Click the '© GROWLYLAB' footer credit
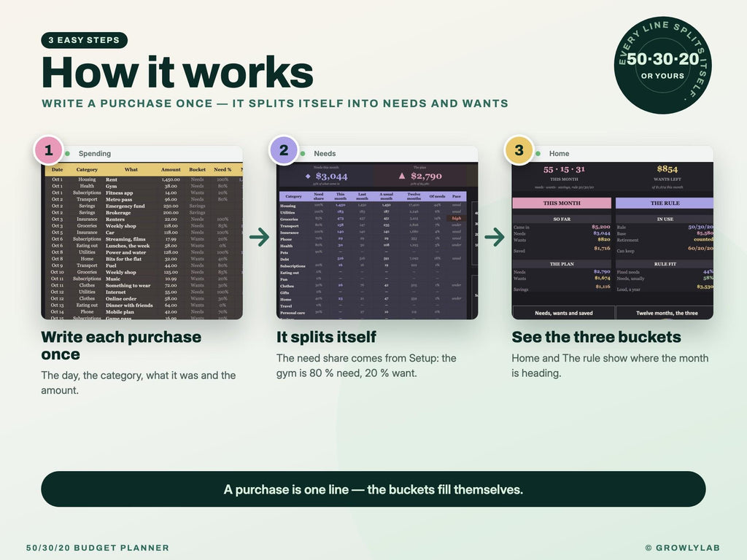Screen dimensions: 747x560 683,548
